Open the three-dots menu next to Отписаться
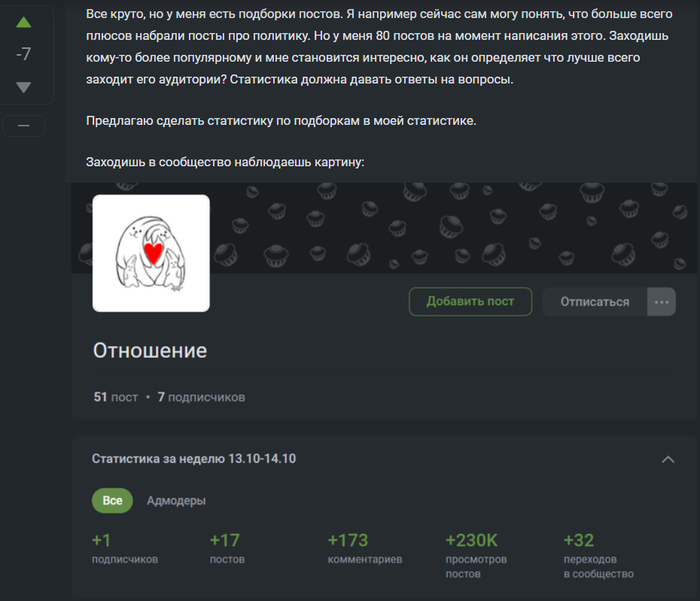 [x=661, y=302]
